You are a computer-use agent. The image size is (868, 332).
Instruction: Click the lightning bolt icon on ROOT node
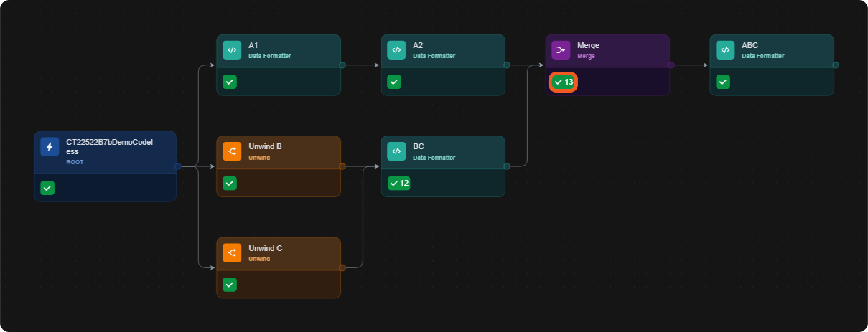pyautogui.click(x=50, y=146)
